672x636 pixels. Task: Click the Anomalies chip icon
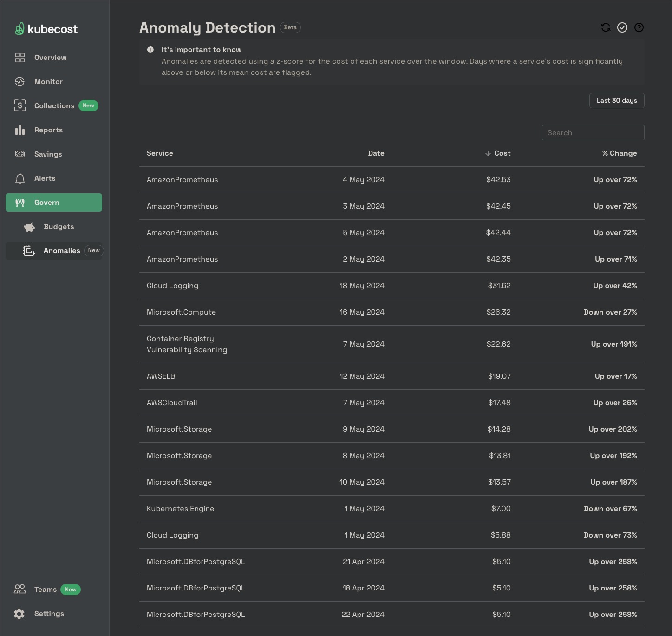click(29, 251)
